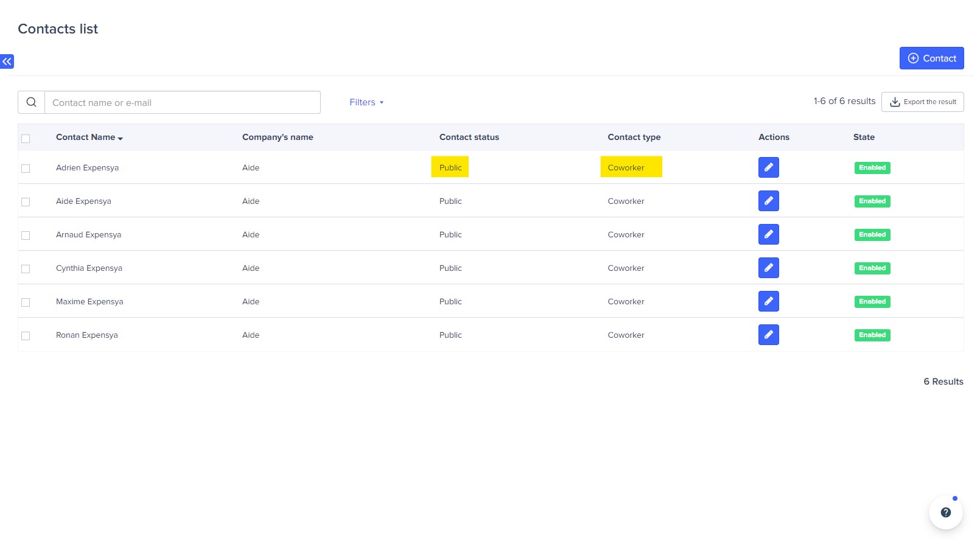
Task: Open edit for Aide Expensya contact
Action: 768,201
